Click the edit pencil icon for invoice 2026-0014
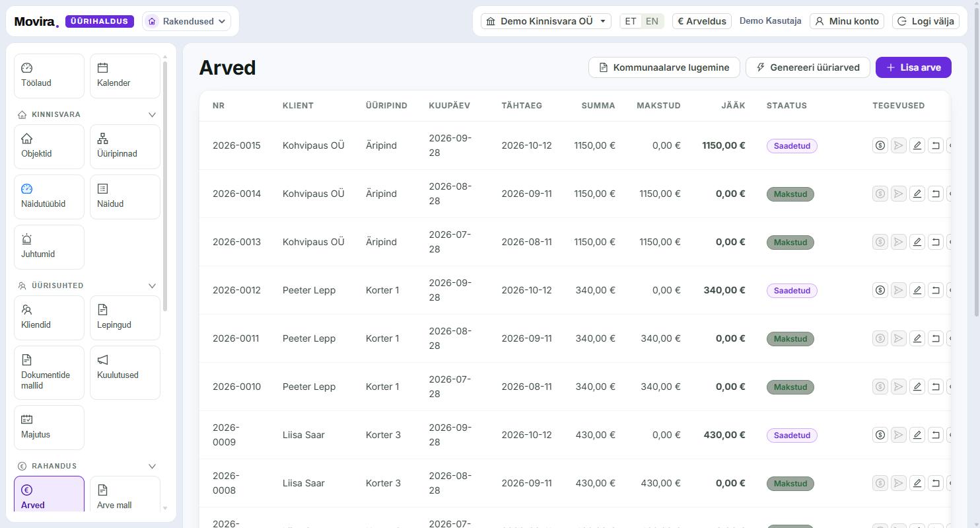980x528 pixels. 917,194
